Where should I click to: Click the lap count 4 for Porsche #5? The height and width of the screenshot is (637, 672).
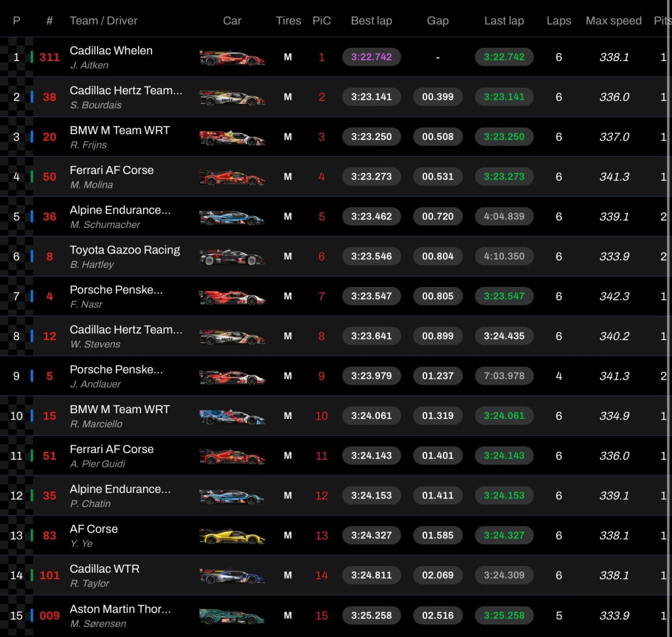click(x=559, y=376)
